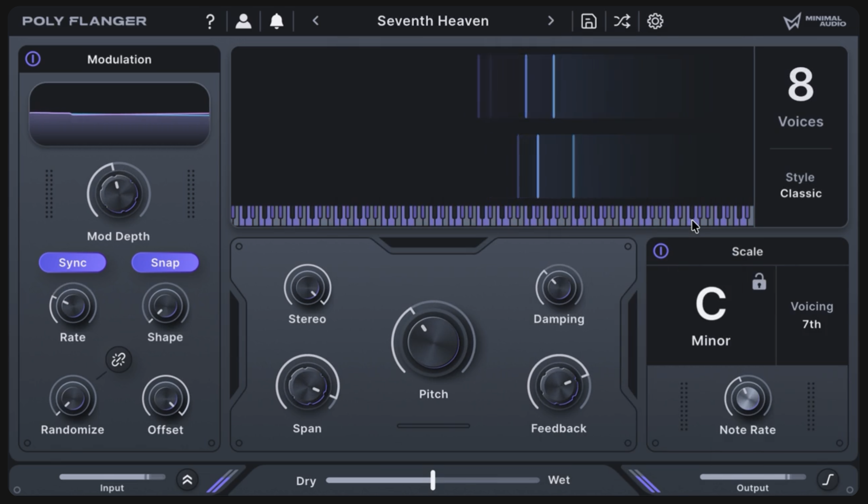Open the Seventh Heaven preset menu
Viewport: 868px width, 504px height.
(433, 21)
